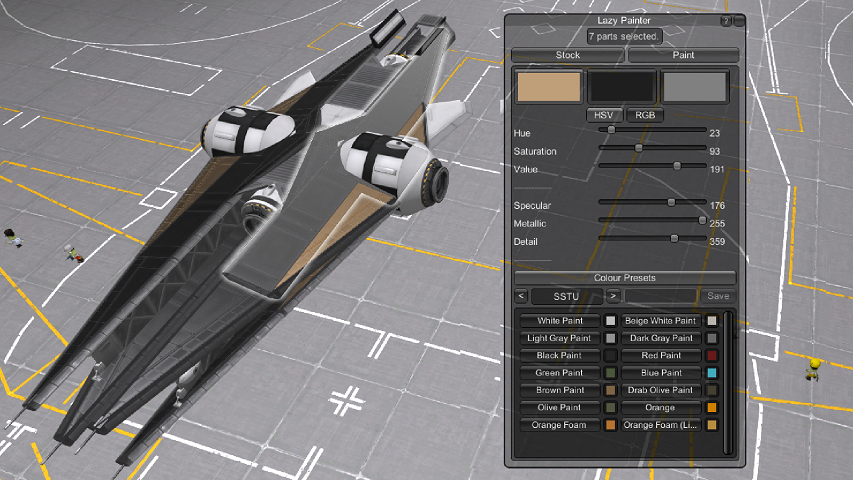
Task: Click the Dark Gray Paint color square
Action: click(712, 339)
